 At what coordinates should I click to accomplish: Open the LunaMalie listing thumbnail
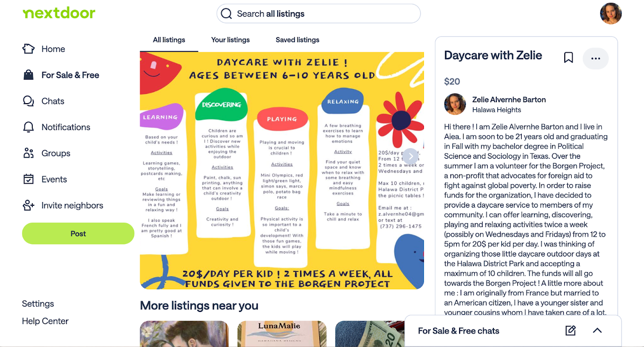point(282,334)
